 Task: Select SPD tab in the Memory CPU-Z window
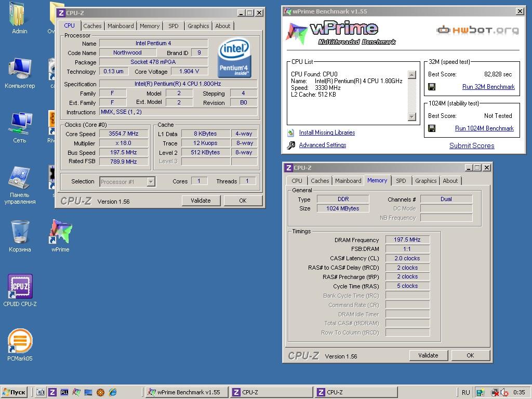(x=401, y=181)
